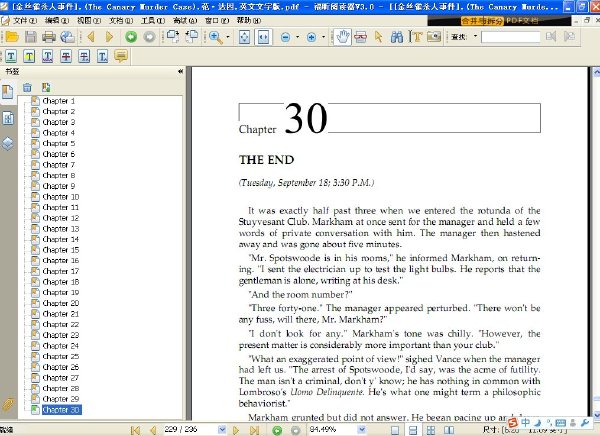
Task: Click the Email globe-envelope icon
Action: click(x=68, y=37)
